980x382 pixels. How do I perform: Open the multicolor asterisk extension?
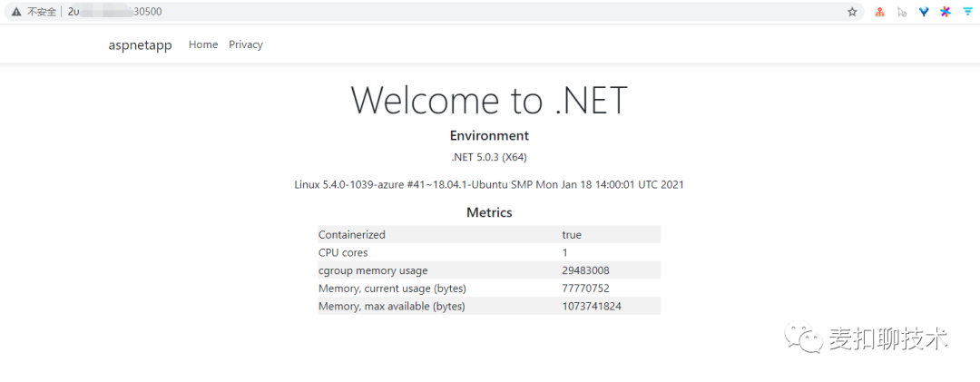(945, 11)
